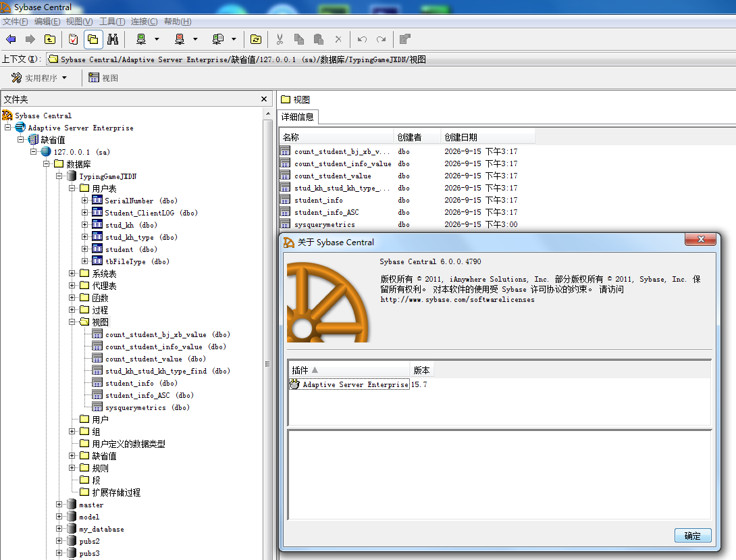Sort list by 创建者 column header
The width and height of the screenshot is (736, 560).
tap(417, 137)
